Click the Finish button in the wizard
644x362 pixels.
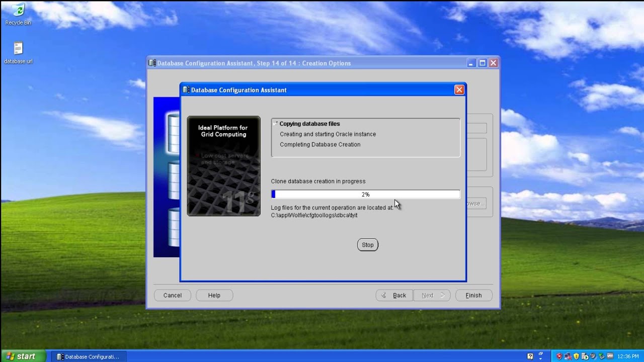pos(473,295)
